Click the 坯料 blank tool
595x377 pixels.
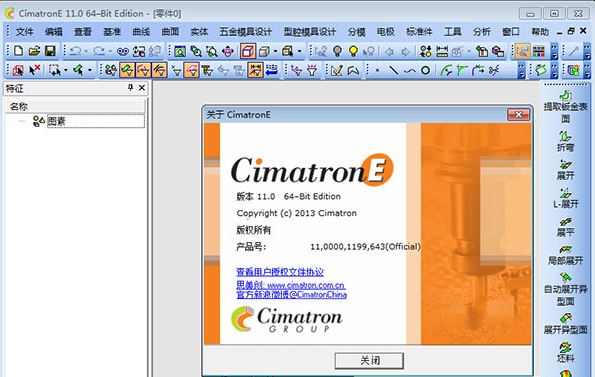coord(565,352)
